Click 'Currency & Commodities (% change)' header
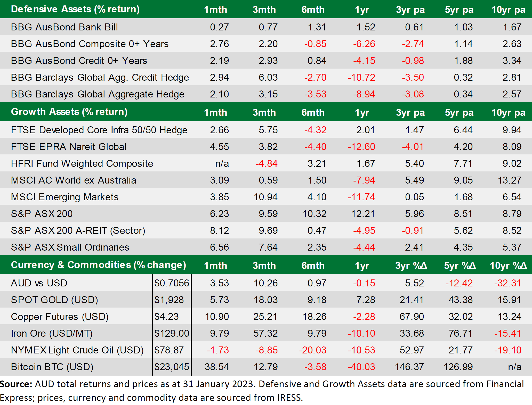The height and width of the screenshot is (405, 532). click(99, 265)
